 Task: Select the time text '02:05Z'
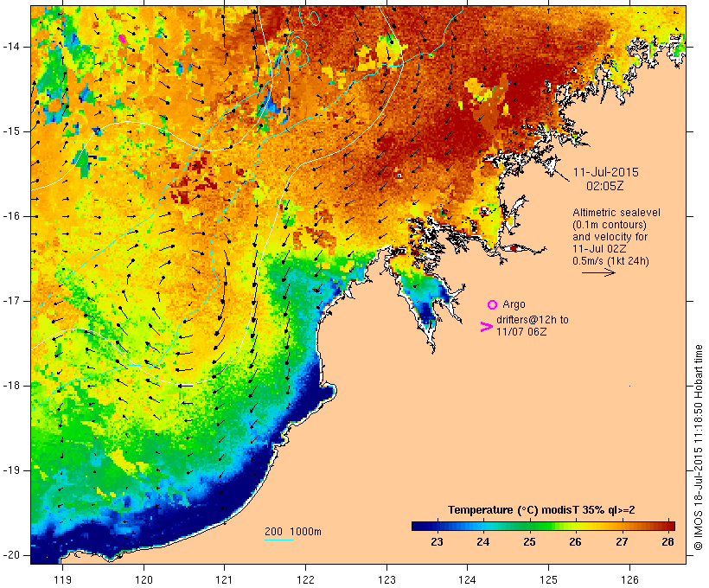pyautogui.click(x=605, y=186)
